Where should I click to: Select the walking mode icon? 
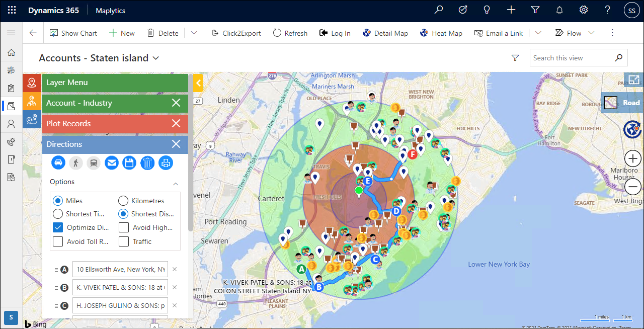tap(75, 162)
